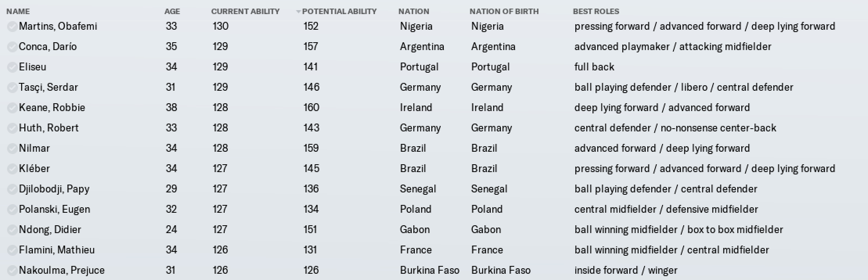Viewport: 868px width, 280px height.
Task: Click check icon beside Tasçi, Serdar
Action: (x=13, y=88)
